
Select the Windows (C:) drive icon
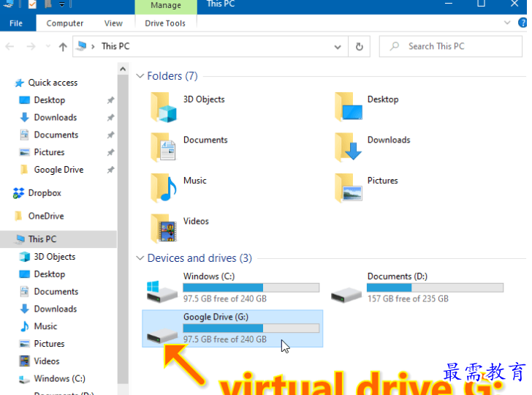tap(161, 291)
